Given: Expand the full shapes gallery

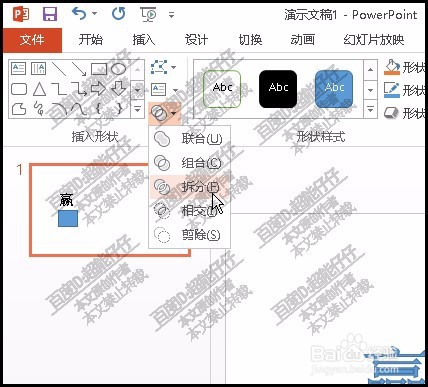Looking at the screenshot, I should 137,109.
